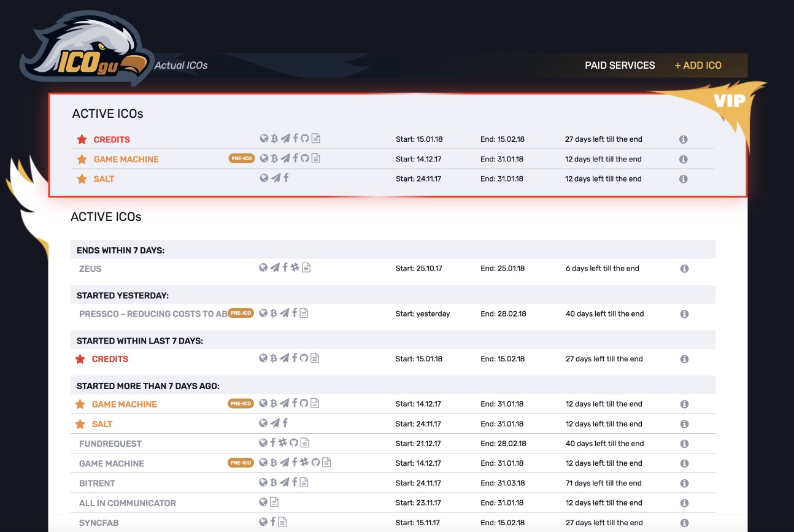Click 'Start: 25.10.17' in ZEUS row
Image resolution: width=794 pixels, height=532 pixels.
[x=419, y=268]
